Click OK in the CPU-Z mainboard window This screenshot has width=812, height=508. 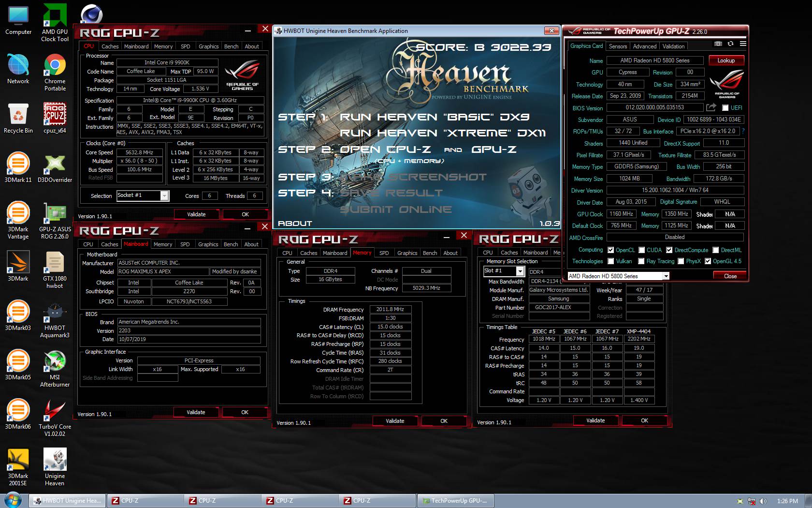pyautogui.click(x=245, y=412)
